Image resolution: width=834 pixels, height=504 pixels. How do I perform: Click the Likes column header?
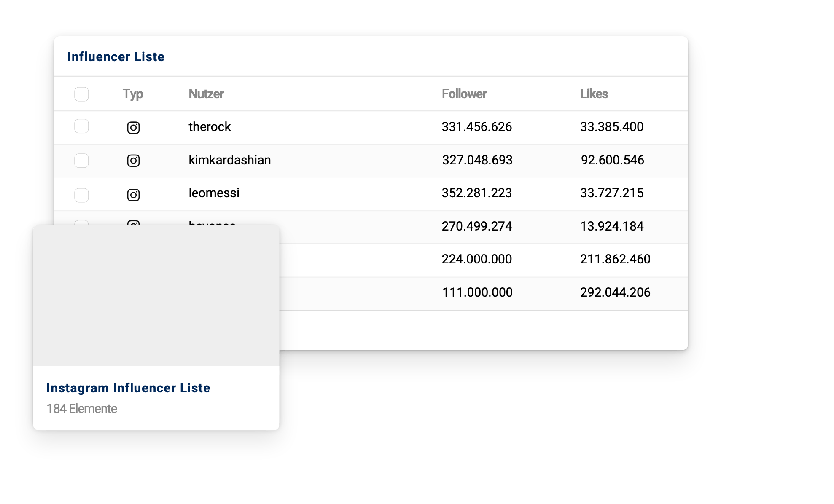(x=594, y=94)
